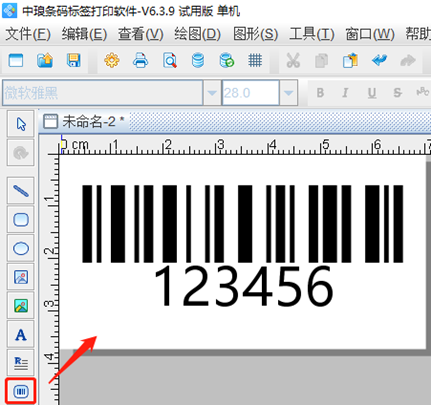Save the document with the floppy disk icon

(x=74, y=61)
